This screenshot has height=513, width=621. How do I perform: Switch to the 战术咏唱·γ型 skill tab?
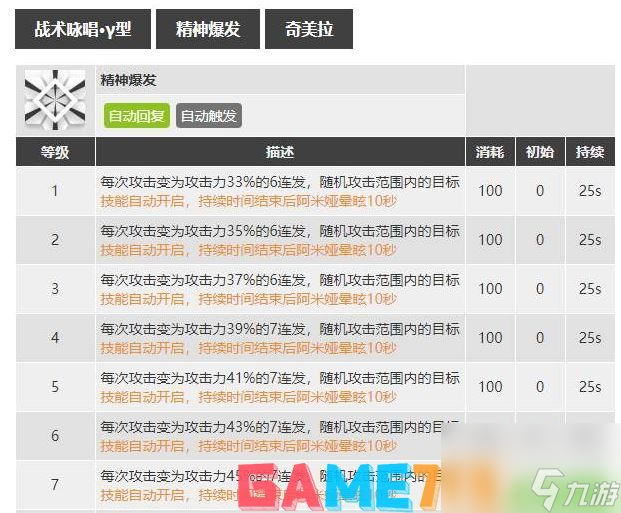[83, 29]
